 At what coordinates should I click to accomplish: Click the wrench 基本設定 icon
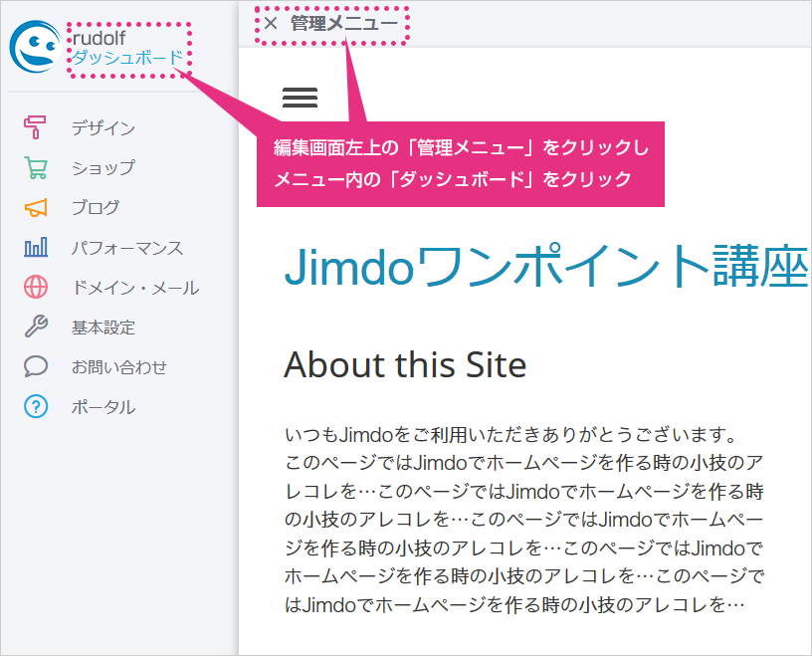coord(35,327)
